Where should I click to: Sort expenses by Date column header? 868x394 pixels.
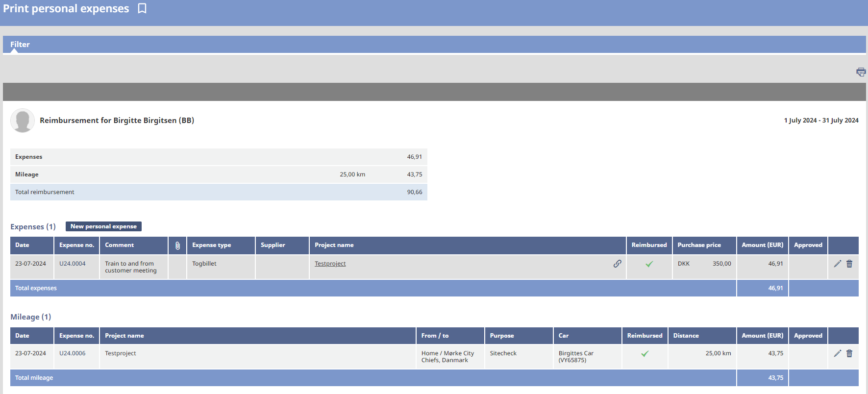[23, 245]
